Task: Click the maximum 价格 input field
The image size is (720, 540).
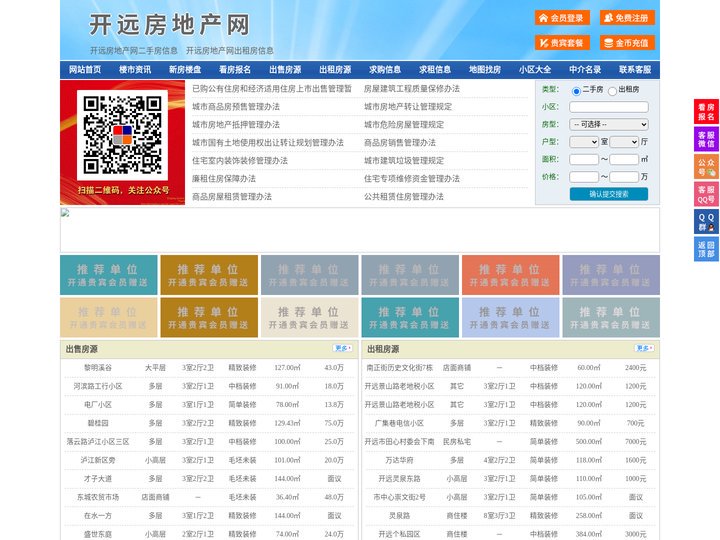Action: point(624,177)
